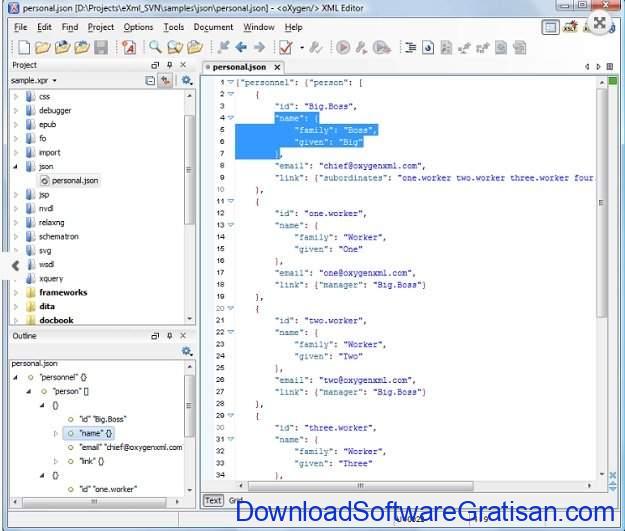Open the editor perspective layout icon

550,27
